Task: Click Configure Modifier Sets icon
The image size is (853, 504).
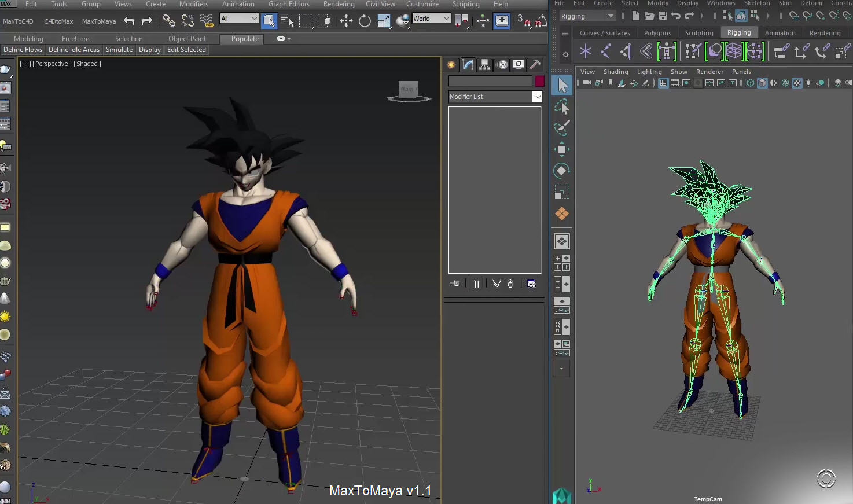Action: [531, 284]
